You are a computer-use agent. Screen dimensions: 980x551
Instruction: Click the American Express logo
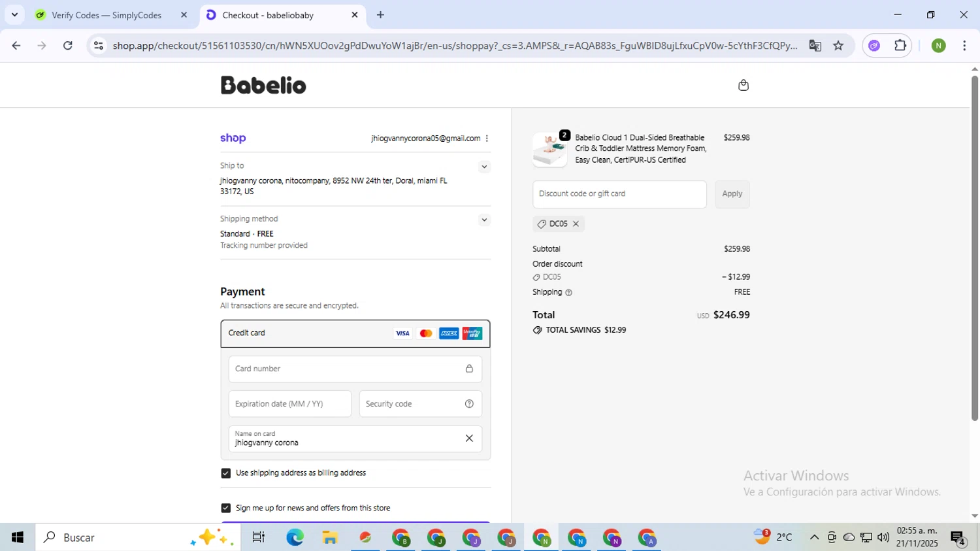pyautogui.click(x=449, y=333)
